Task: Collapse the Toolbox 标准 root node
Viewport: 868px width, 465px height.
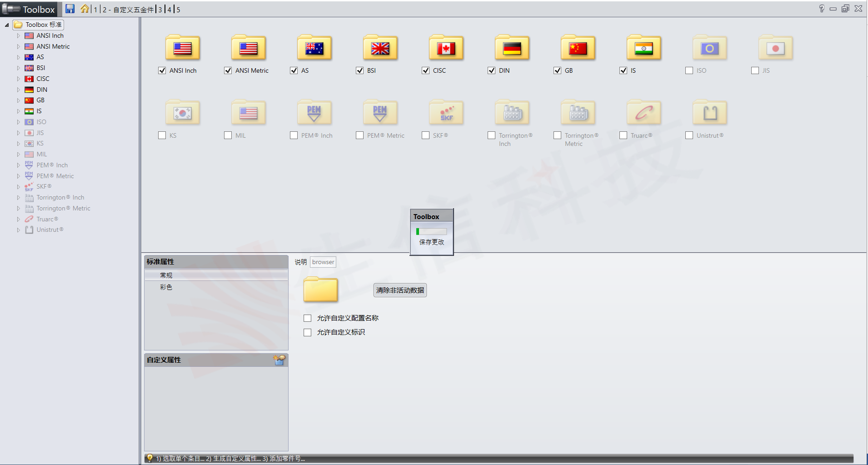Action: click(7, 25)
